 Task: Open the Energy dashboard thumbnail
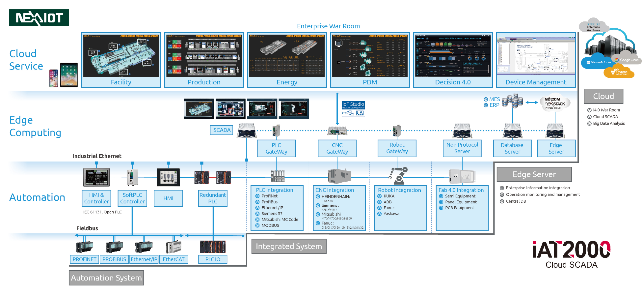point(287,56)
